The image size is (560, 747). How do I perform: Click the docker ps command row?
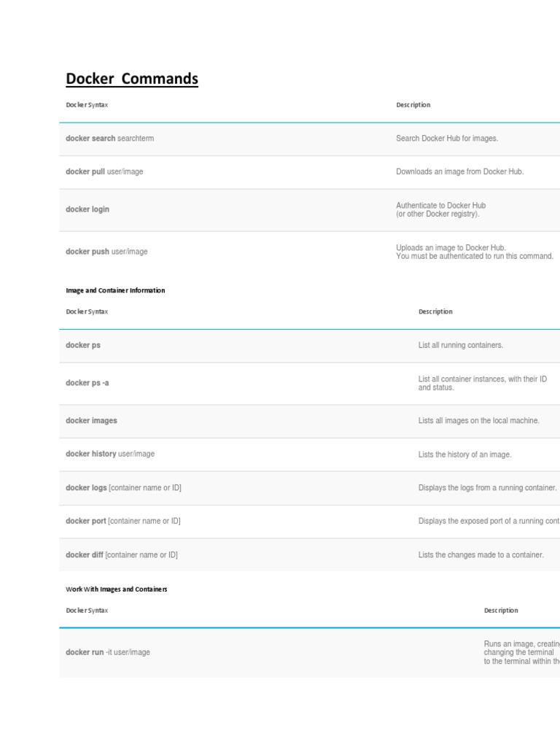click(x=83, y=345)
